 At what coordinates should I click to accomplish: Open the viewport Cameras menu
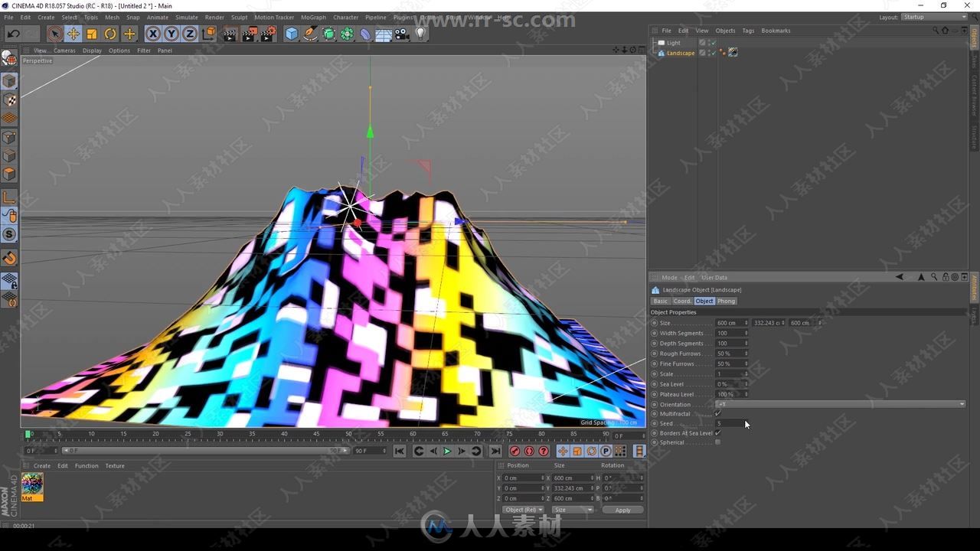click(64, 51)
